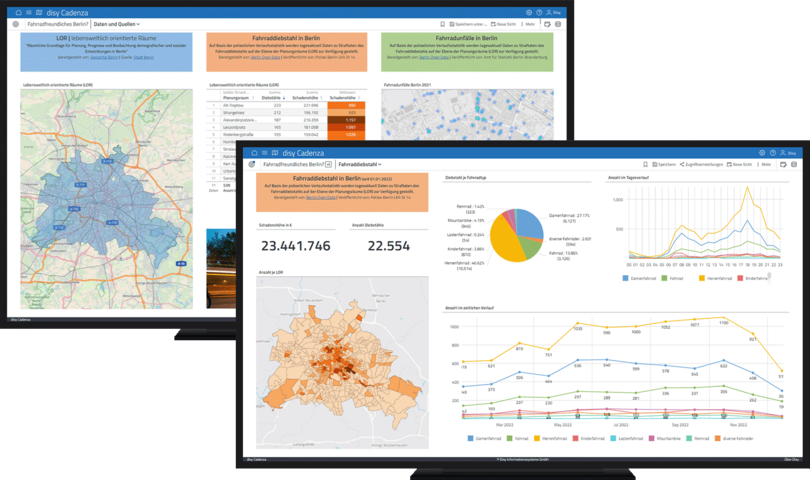The image size is (810, 480).
Task: Open database icon at right of front toolbar
Action: tap(794, 164)
